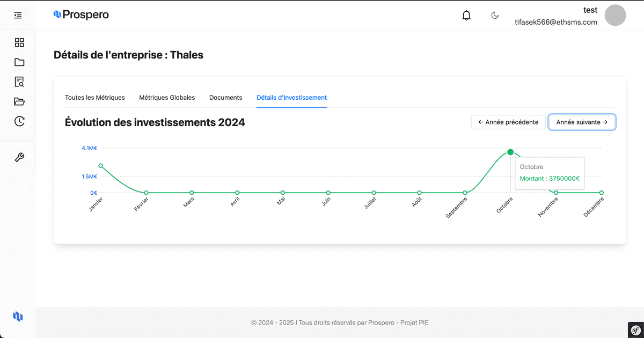Click the Année suivante button
Viewport: 644px width, 338px height.
582,122
